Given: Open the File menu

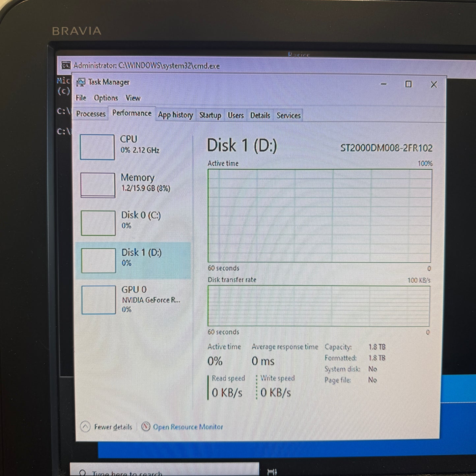Looking at the screenshot, I should coord(81,98).
